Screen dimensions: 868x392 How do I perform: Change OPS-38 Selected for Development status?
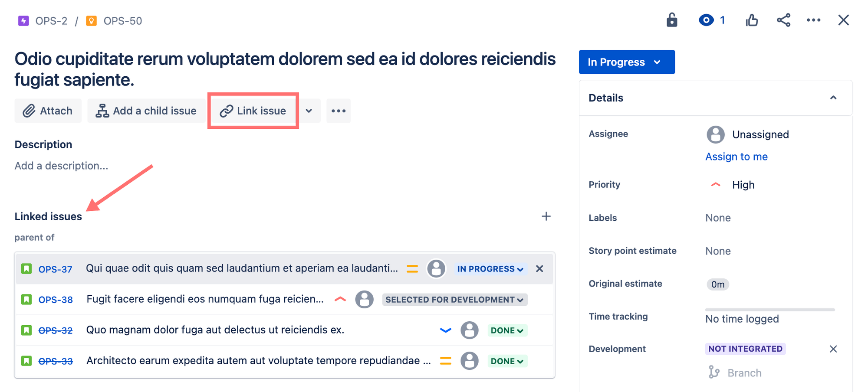tap(455, 300)
